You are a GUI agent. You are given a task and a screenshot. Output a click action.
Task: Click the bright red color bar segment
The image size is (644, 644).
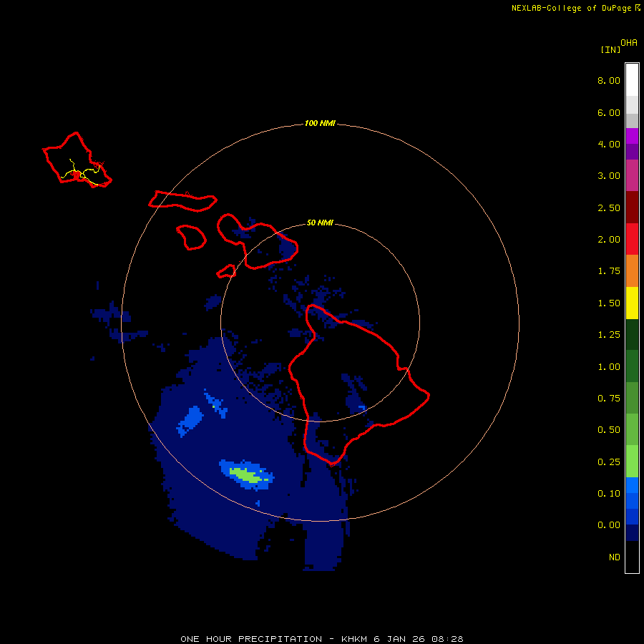(632, 239)
